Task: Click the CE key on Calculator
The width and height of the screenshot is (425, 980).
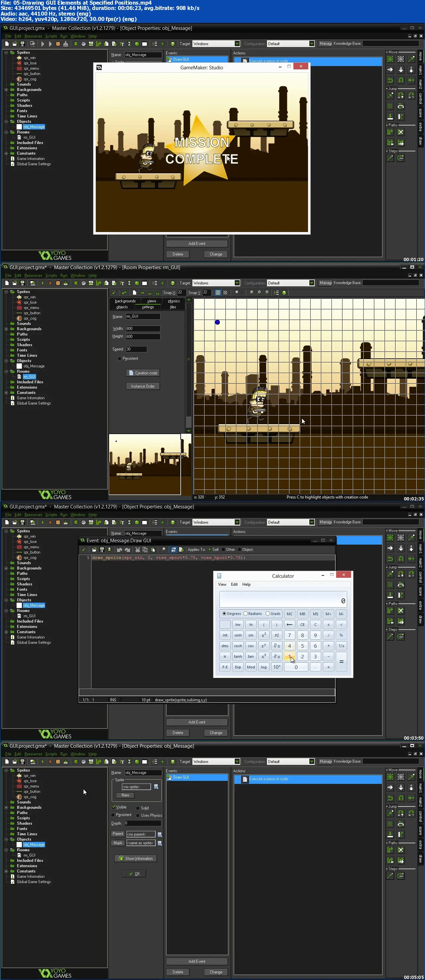Action: (302, 624)
